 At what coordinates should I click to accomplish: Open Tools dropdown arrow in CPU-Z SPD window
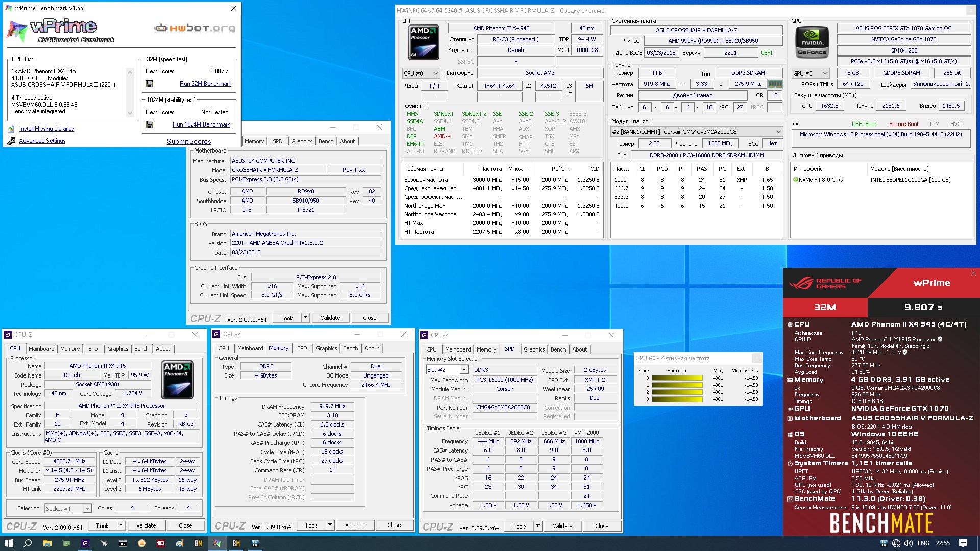[537, 527]
